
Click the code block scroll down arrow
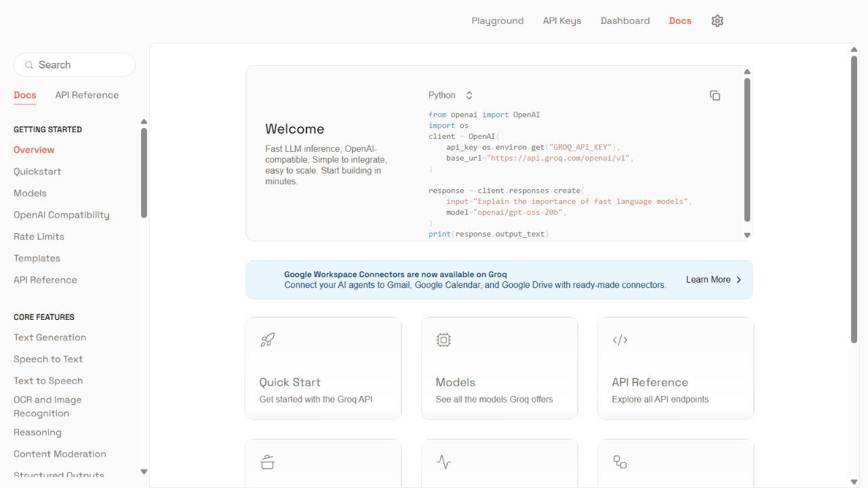click(x=747, y=235)
